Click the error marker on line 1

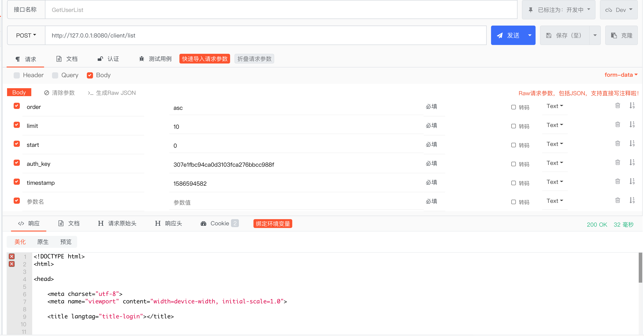12,256
